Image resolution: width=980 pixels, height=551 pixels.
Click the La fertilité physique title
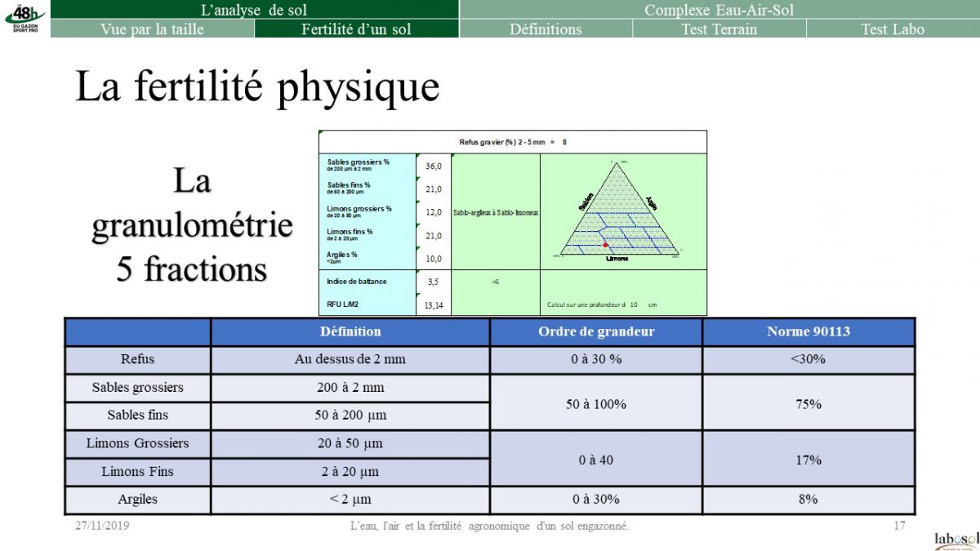pos(257,87)
